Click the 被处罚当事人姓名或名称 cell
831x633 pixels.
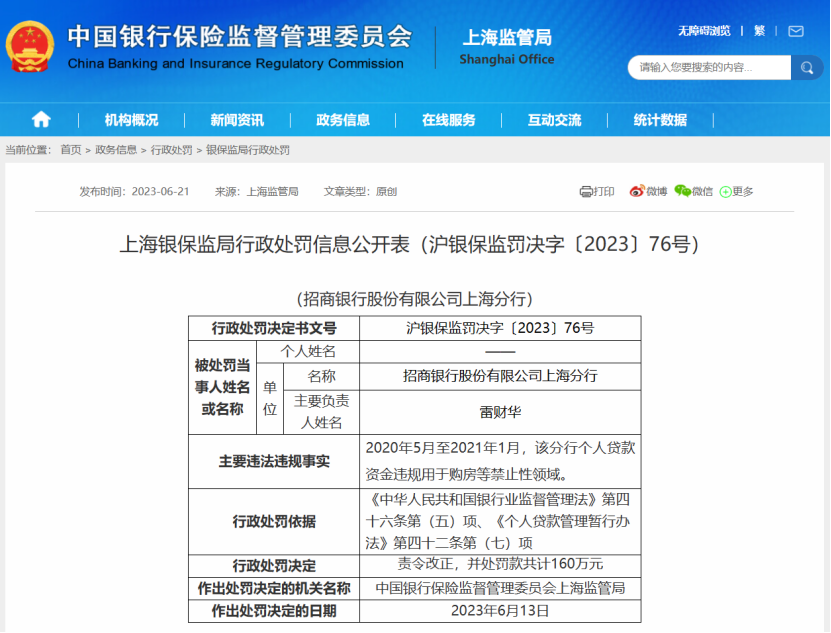(222, 388)
